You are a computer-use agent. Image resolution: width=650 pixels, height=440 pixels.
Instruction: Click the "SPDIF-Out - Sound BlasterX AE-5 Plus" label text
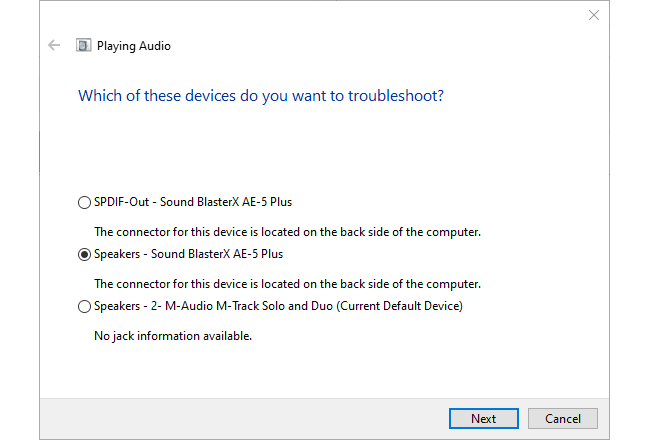192,202
